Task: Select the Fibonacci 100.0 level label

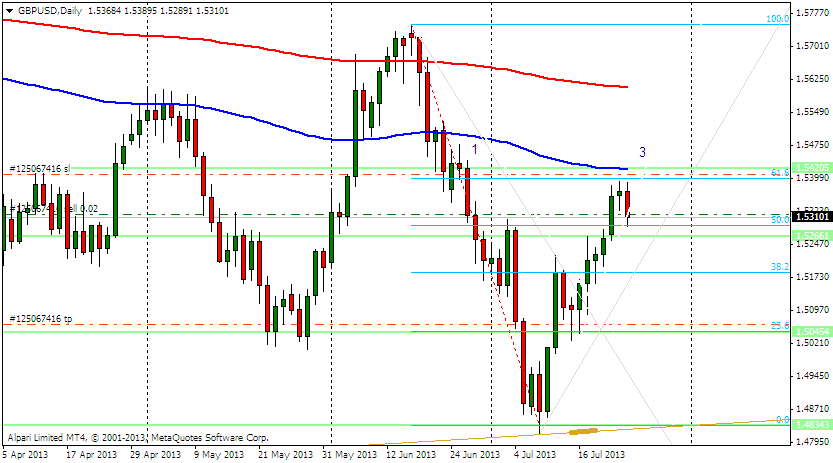Action: click(777, 19)
